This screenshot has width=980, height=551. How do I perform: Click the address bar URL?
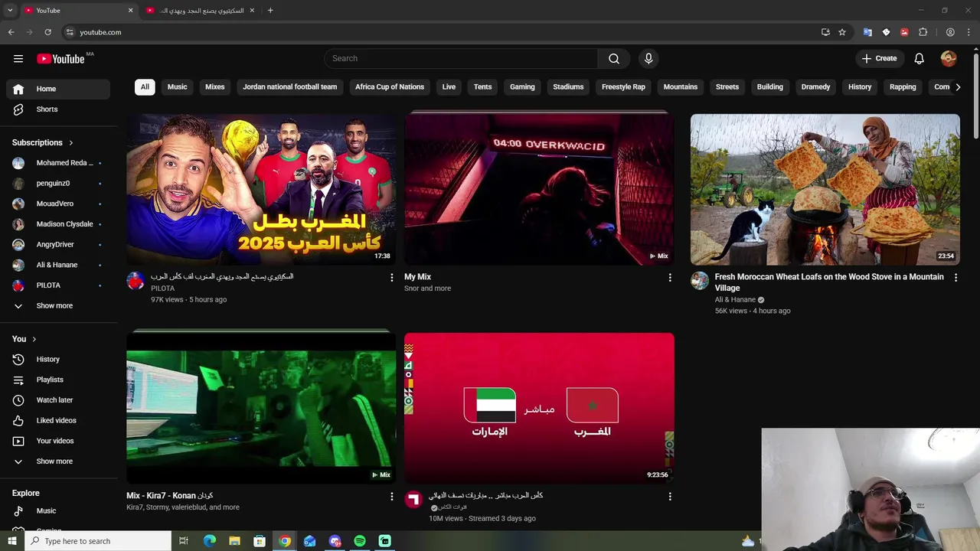click(x=100, y=32)
